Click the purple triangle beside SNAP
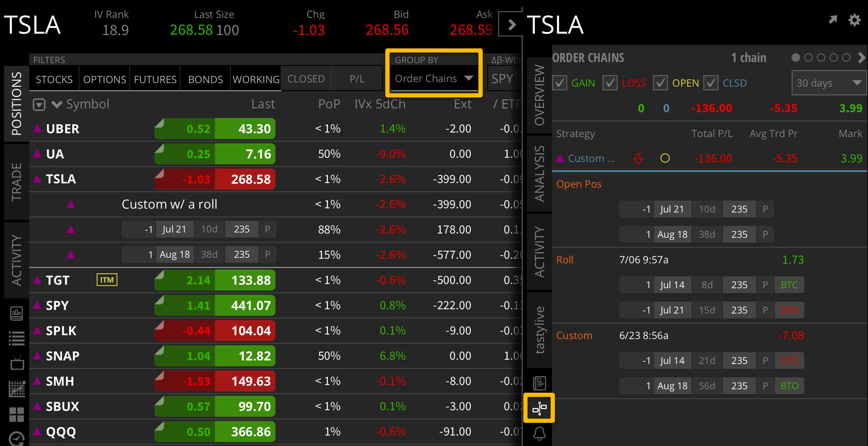868x446 pixels. point(37,356)
